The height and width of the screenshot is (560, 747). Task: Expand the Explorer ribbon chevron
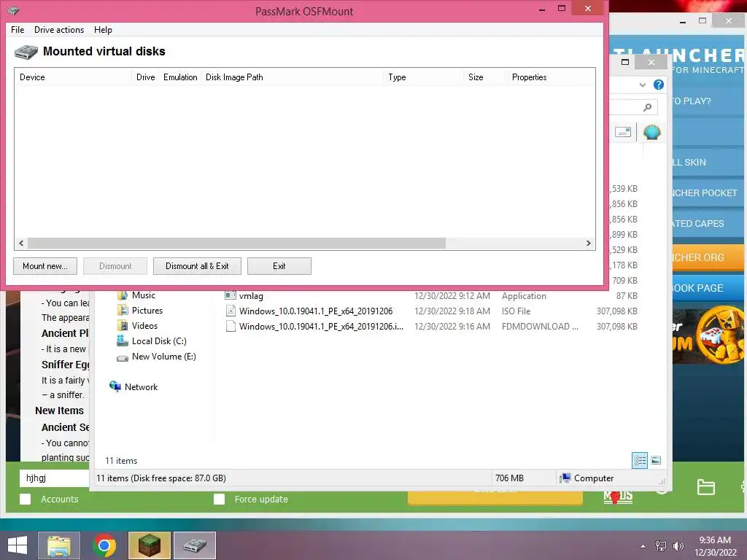tap(642, 85)
